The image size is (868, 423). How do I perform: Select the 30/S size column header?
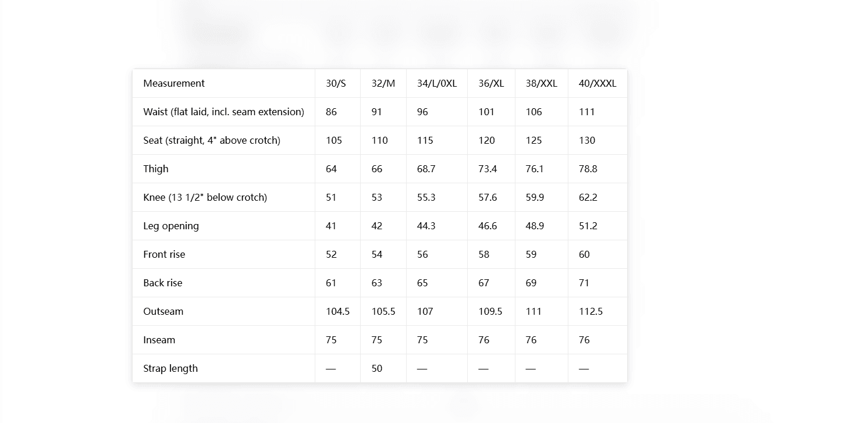[x=336, y=83]
